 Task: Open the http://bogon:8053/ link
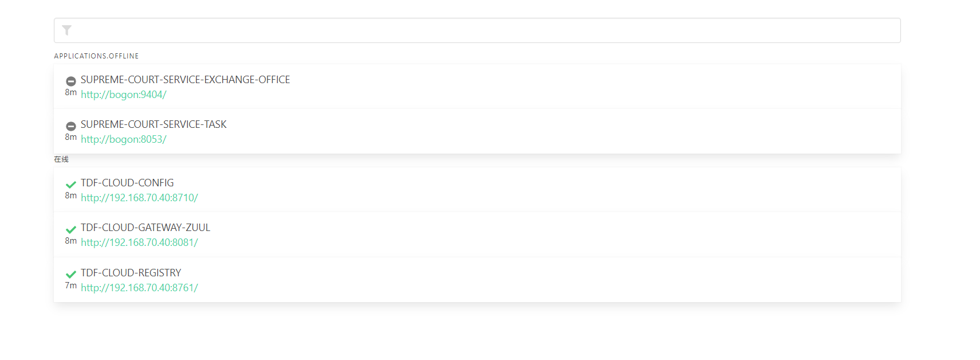click(x=124, y=139)
